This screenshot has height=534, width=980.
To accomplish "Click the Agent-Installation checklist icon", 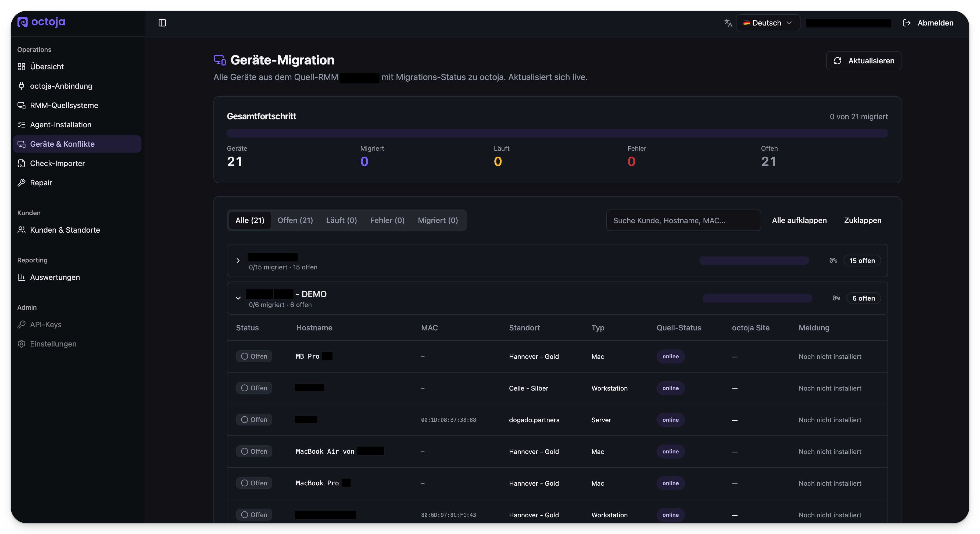I will point(21,125).
